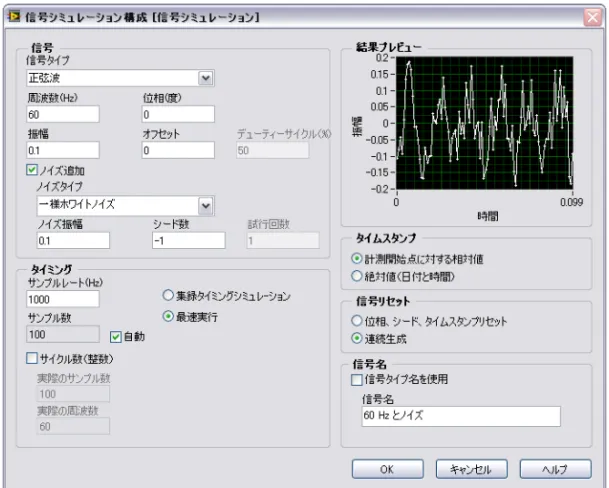Click the 信号名 field with 60 Hz とノイズ
This screenshot has width=609, height=488.
point(461,416)
